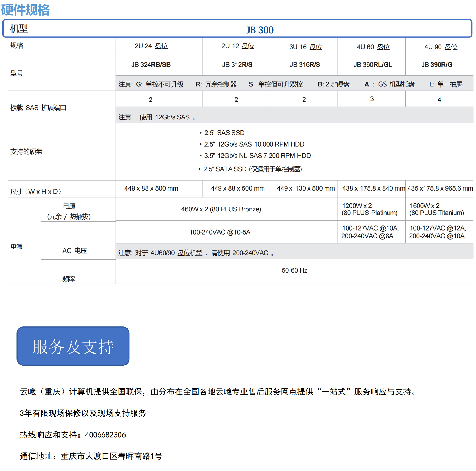Click the A: GS 机型托盘 note
The width and height of the screenshot is (476, 471).
[x=390, y=84]
